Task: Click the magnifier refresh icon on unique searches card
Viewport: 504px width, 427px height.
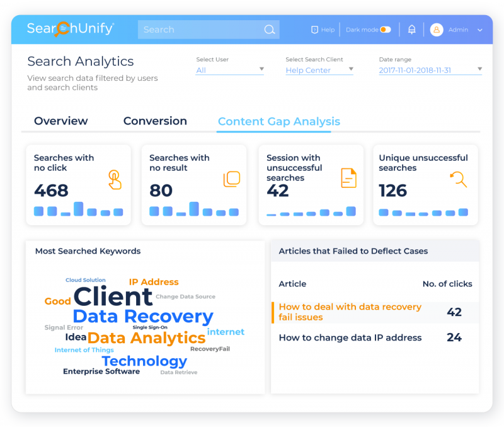Action: pyautogui.click(x=459, y=179)
